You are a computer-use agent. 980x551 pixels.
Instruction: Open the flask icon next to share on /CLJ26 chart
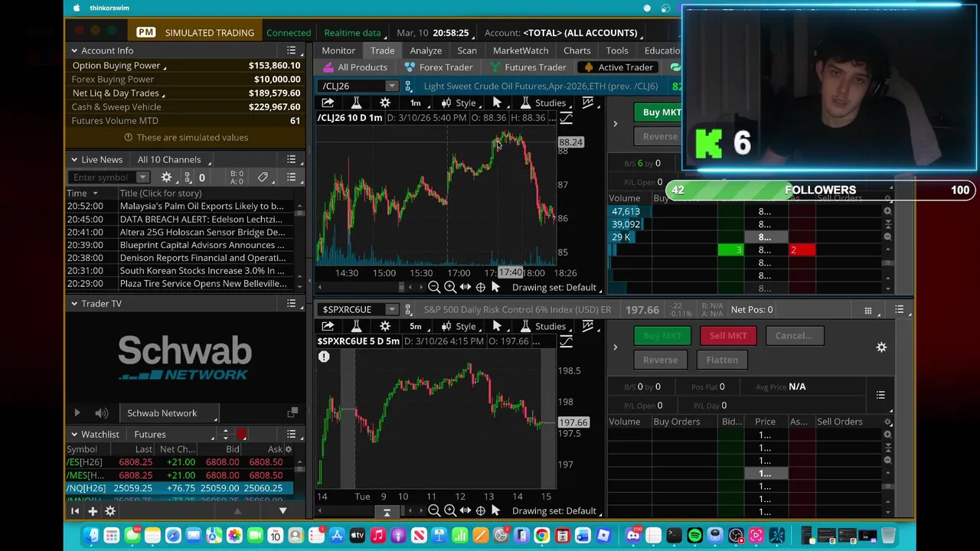coord(356,103)
